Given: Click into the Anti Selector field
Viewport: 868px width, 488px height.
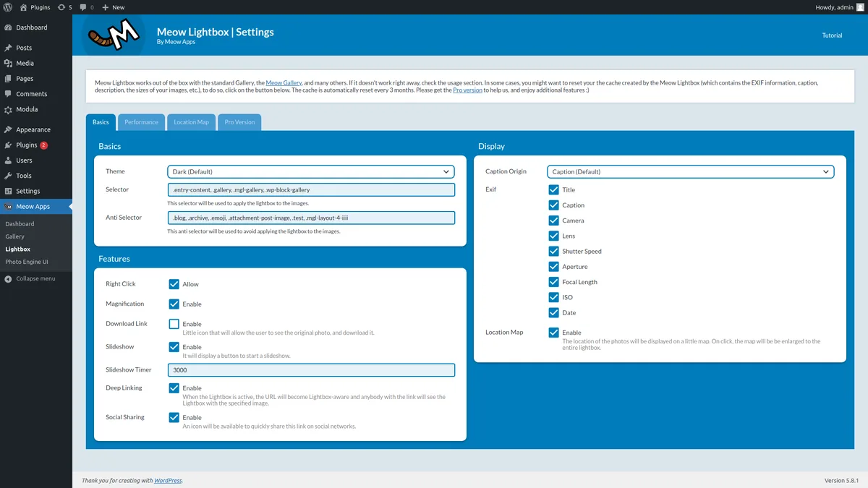Looking at the screenshot, I should click(x=311, y=218).
